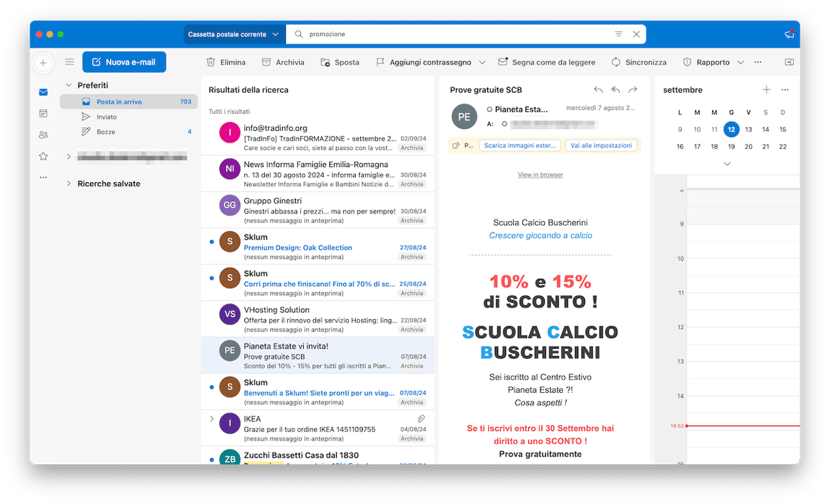Open Sklum Premium Design: Oak Collection message
The image size is (830, 504).
[x=318, y=246]
